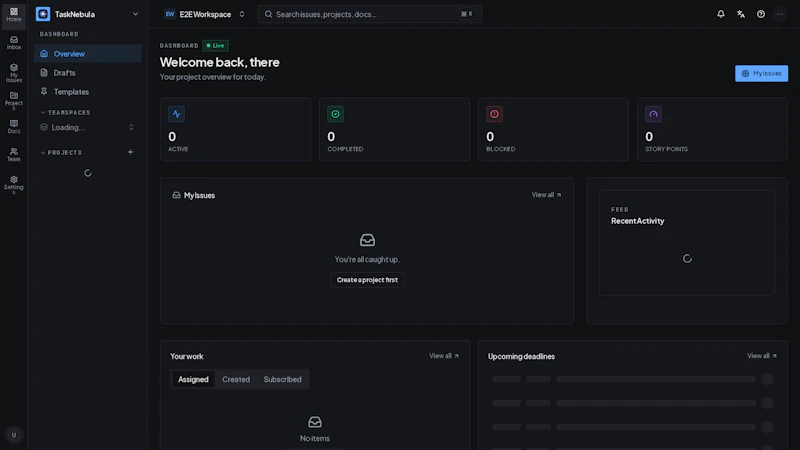
Task: Click the blue My Issues button
Action: click(x=761, y=73)
